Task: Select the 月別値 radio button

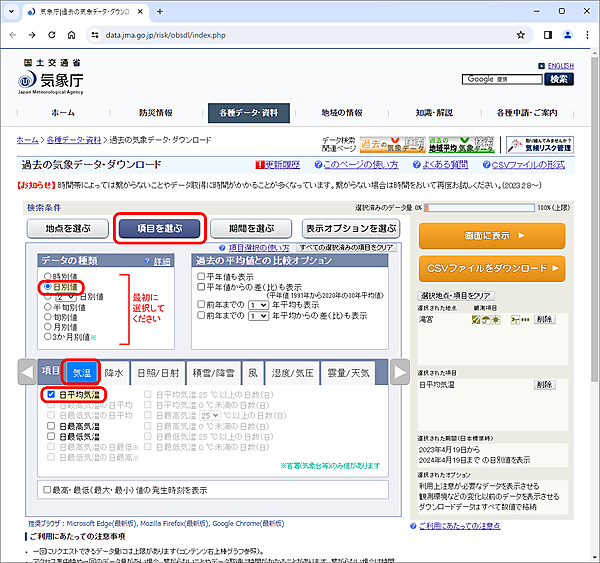Action: [47, 326]
